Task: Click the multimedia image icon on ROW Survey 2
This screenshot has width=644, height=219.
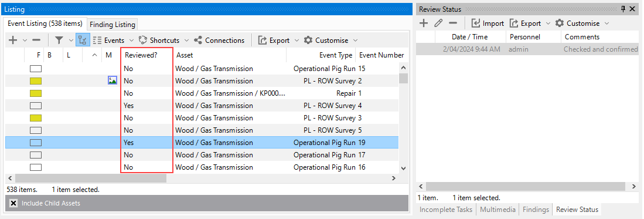Action: pyautogui.click(x=112, y=80)
